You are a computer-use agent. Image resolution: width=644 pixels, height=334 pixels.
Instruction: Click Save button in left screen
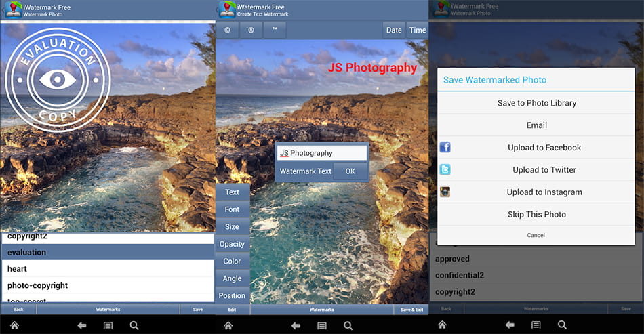coord(197,310)
